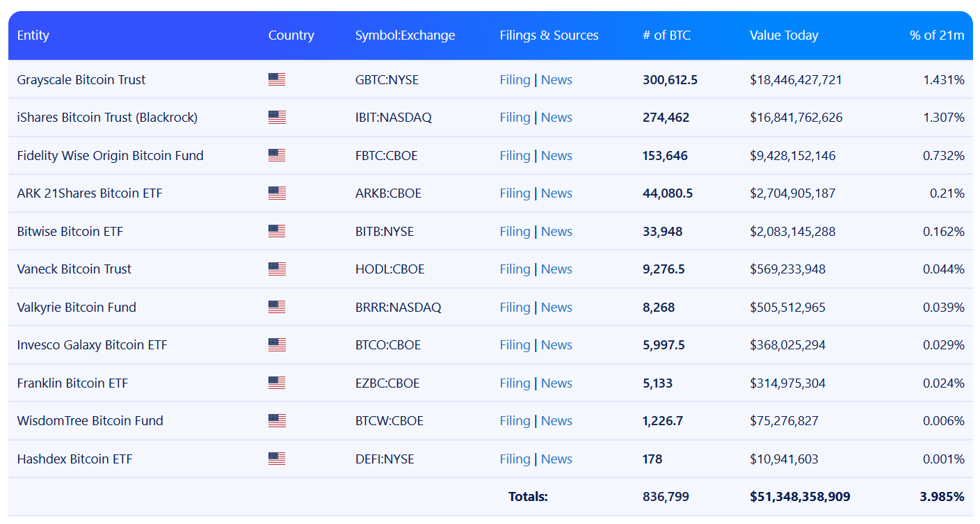Click the GBTC:NYSE symbol cell
Viewport: 980px width, 524px height.
pyautogui.click(x=387, y=80)
